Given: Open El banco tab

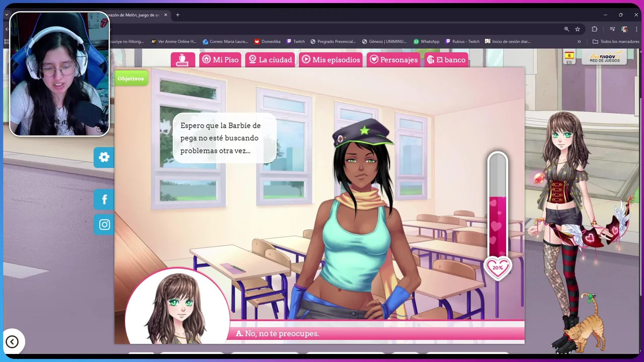Looking at the screenshot, I should [x=446, y=60].
